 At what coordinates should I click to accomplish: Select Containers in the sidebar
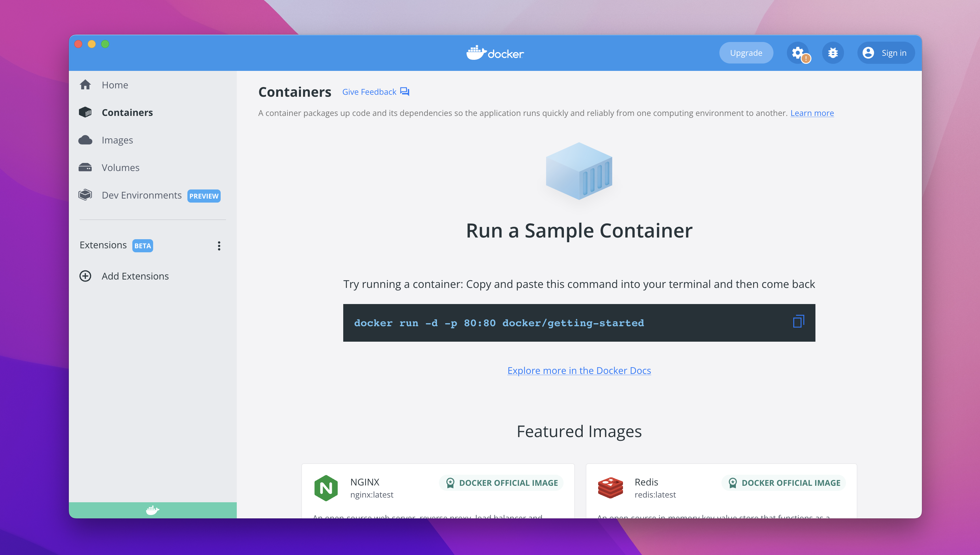(x=127, y=113)
